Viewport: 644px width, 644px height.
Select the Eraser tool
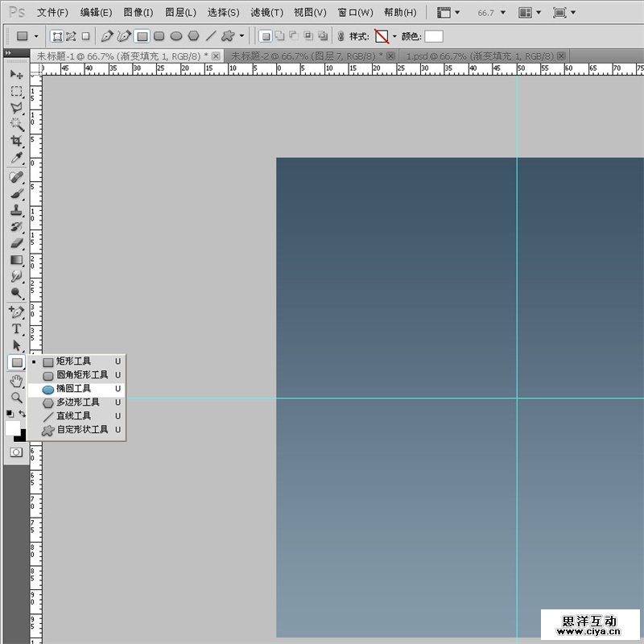pyautogui.click(x=16, y=243)
